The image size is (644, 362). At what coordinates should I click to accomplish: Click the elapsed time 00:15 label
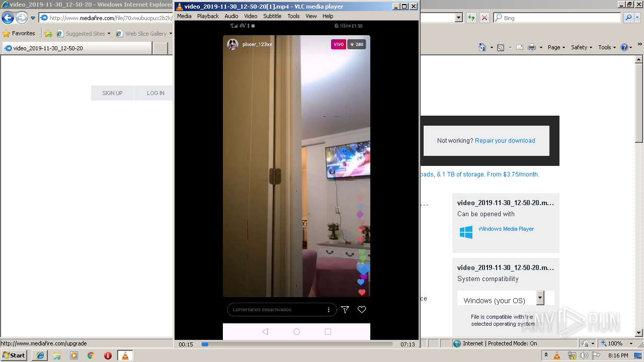[x=186, y=344]
